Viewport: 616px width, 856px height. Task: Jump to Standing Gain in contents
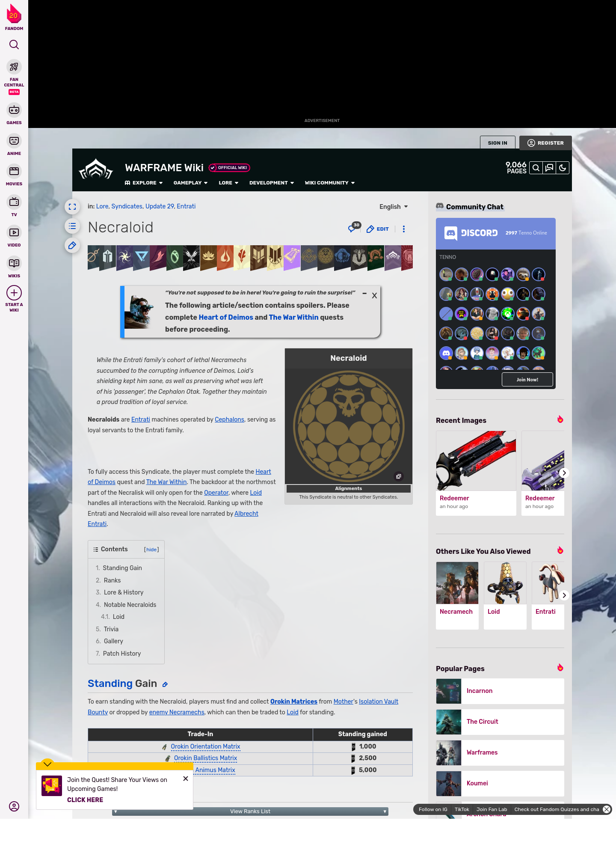[x=122, y=568]
